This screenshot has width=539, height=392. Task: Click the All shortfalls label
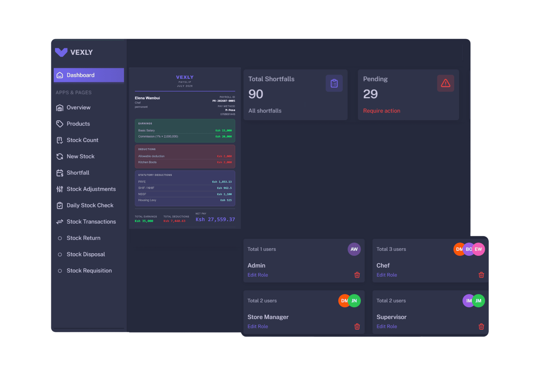265,111
